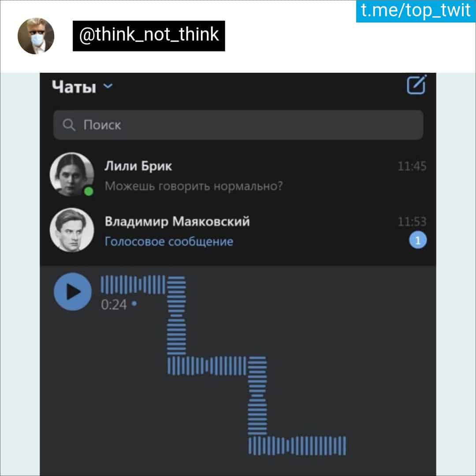
Task: Open the Владимир Маяковский chat
Action: (238, 231)
